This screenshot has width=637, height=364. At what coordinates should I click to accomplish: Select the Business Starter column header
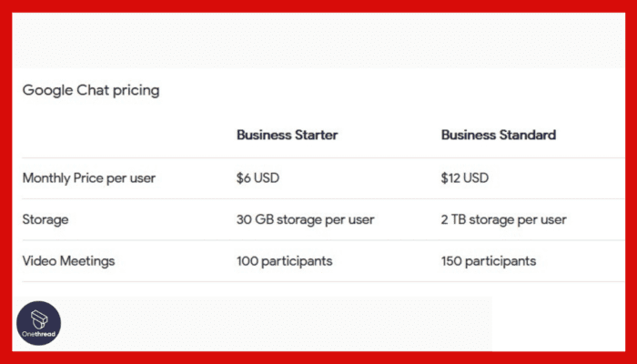287,135
